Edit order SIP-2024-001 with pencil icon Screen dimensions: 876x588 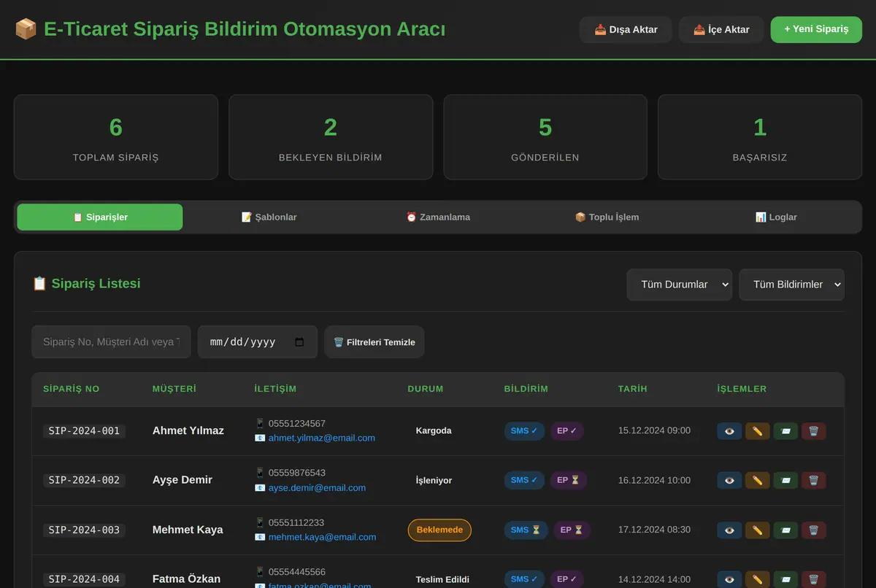coord(758,431)
